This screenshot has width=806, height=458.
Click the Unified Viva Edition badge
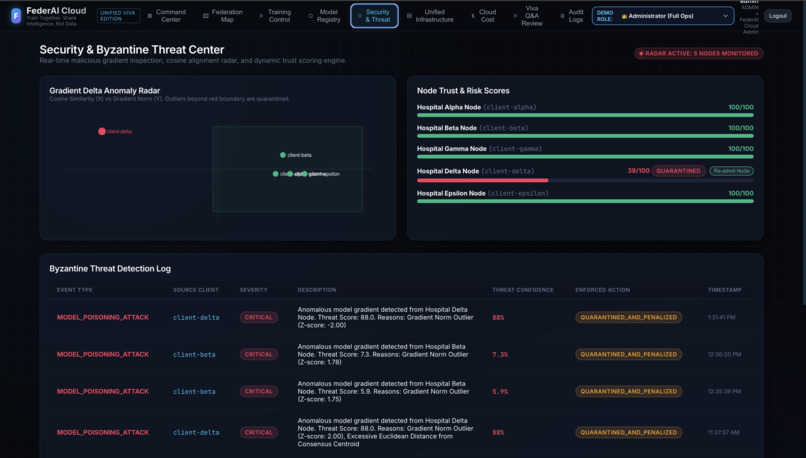[x=118, y=16]
